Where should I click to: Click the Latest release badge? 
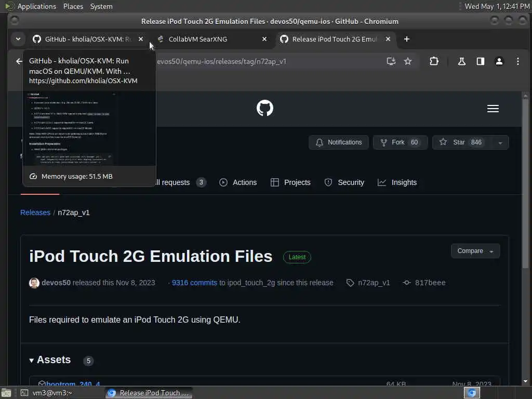tap(297, 257)
